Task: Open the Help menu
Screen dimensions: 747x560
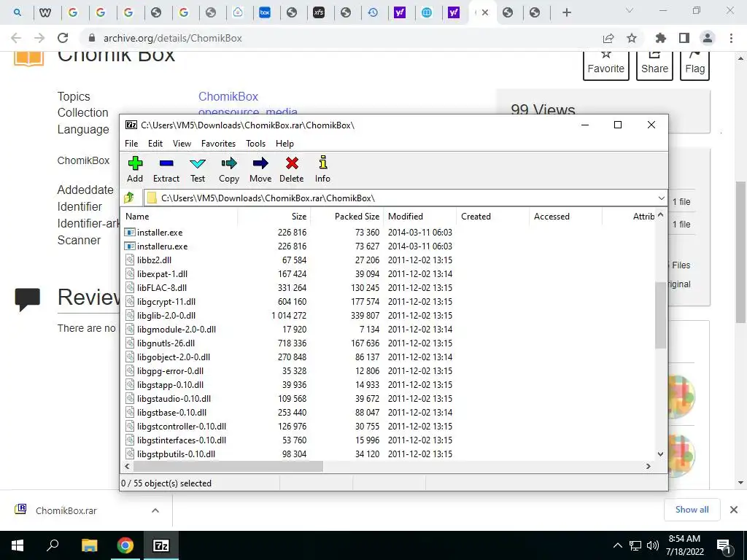Action: coord(285,144)
